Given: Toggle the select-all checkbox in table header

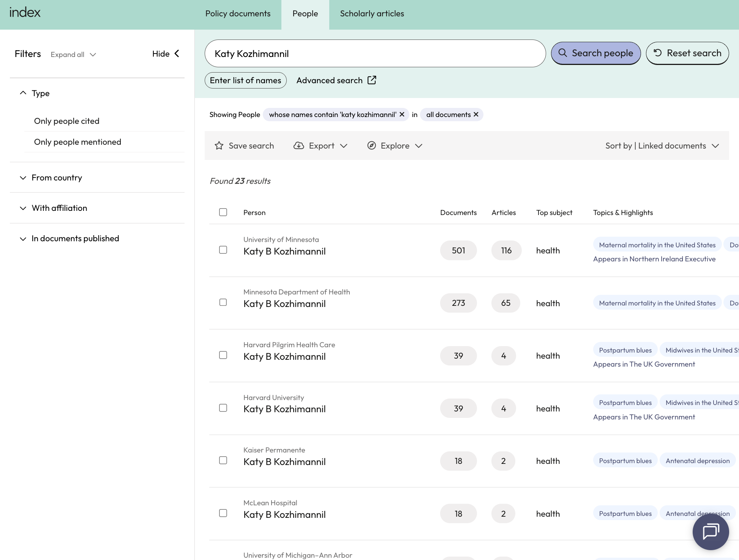Looking at the screenshot, I should point(223,212).
